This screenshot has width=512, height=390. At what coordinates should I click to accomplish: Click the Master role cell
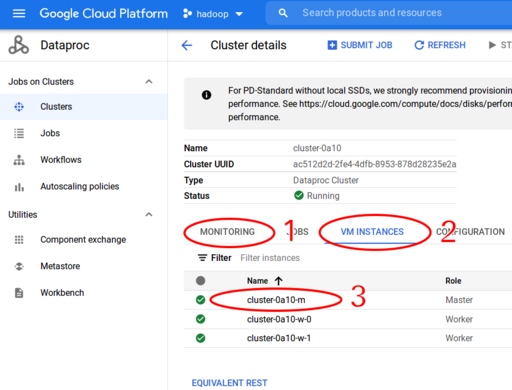point(459,300)
